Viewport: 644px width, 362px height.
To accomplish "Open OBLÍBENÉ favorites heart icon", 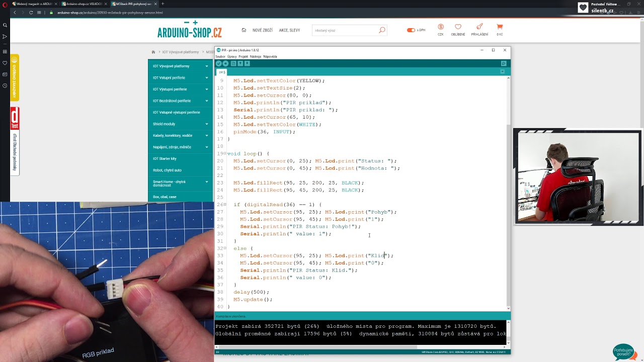I will click(458, 27).
